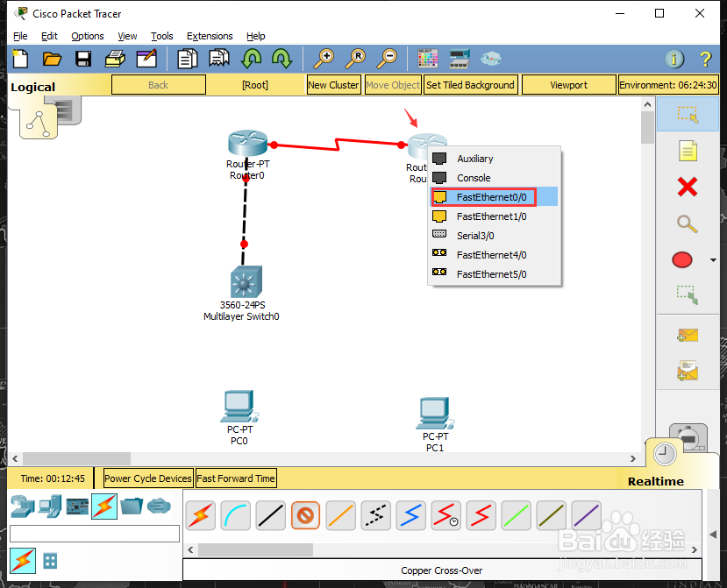Choose the Coaxial blue cable
The height and width of the screenshot is (588, 727).
[x=410, y=515]
